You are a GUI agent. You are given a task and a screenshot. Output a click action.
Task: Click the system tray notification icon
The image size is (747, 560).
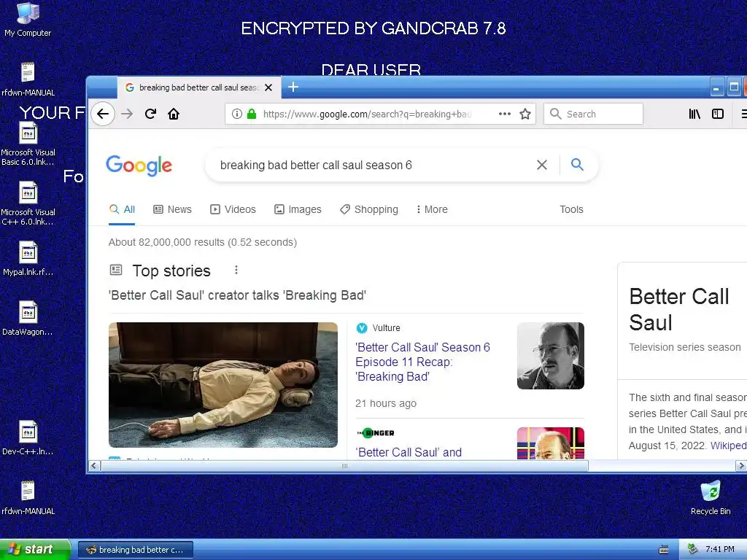(x=692, y=550)
